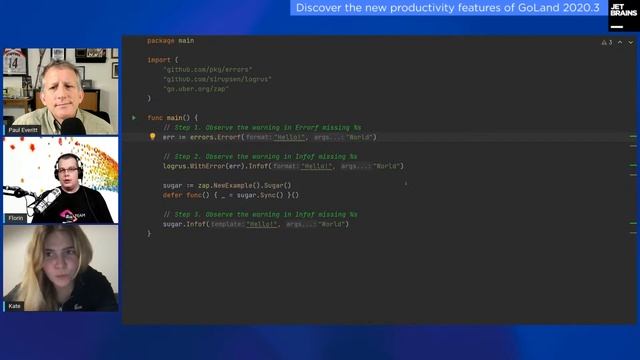Select Florin's webcam feed
The image size is (640, 360).
pos(61,180)
